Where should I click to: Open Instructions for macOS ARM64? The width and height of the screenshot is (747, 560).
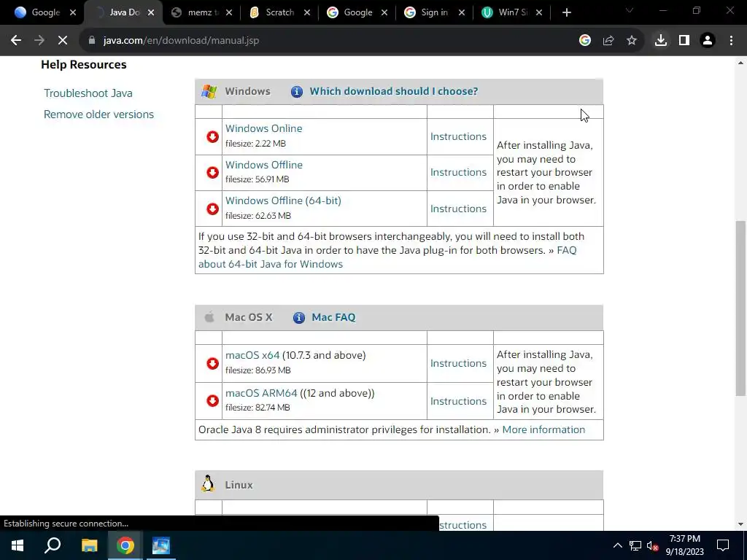(458, 402)
